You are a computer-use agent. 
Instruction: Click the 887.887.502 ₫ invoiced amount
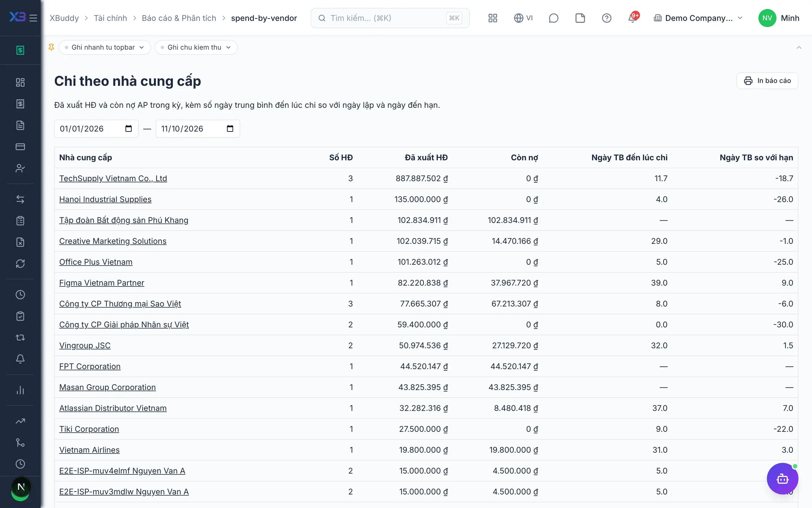[x=422, y=178]
